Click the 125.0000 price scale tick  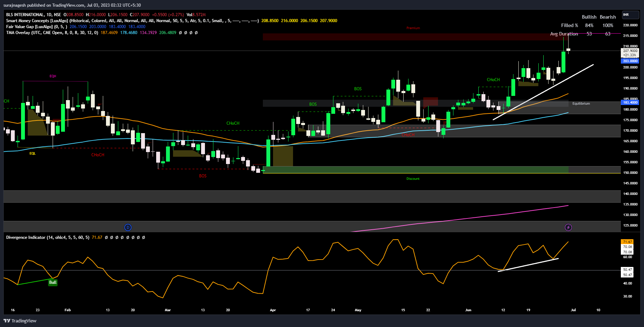click(x=630, y=225)
